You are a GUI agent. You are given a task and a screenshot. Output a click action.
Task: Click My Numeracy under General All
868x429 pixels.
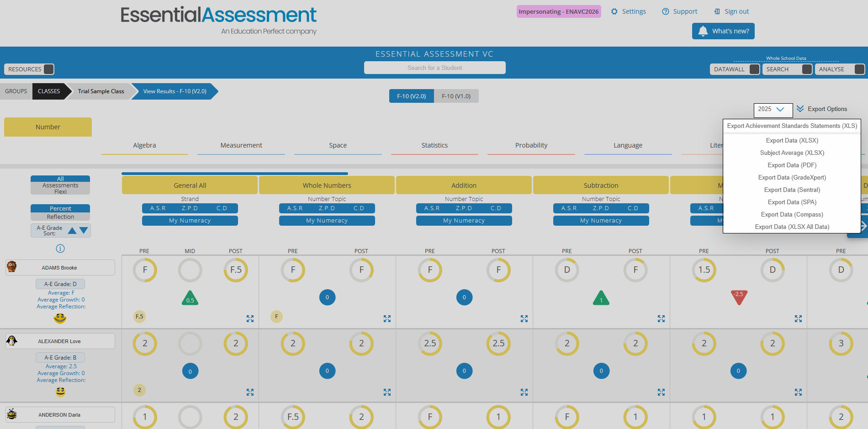190,221
